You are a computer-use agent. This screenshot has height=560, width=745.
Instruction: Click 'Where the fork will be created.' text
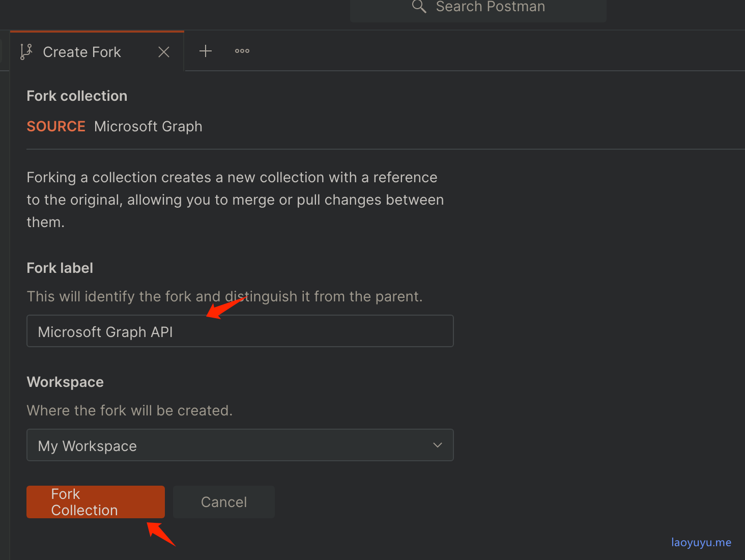click(x=130, y=410)
